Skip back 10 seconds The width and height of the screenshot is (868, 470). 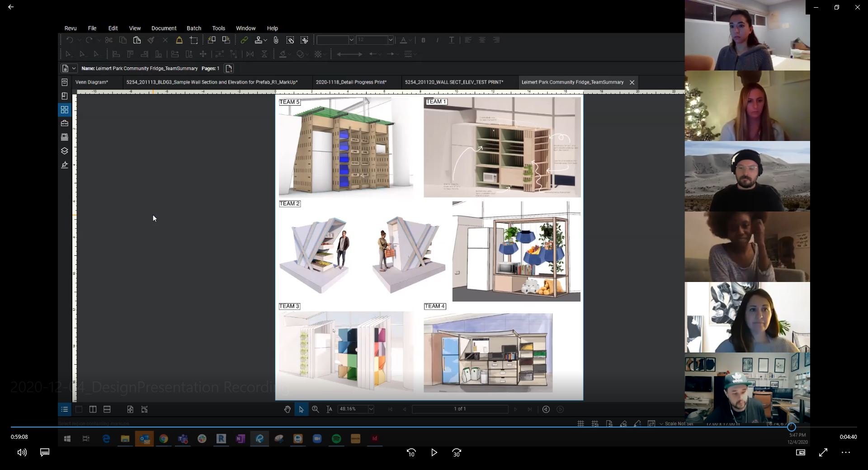pos(411,452)
